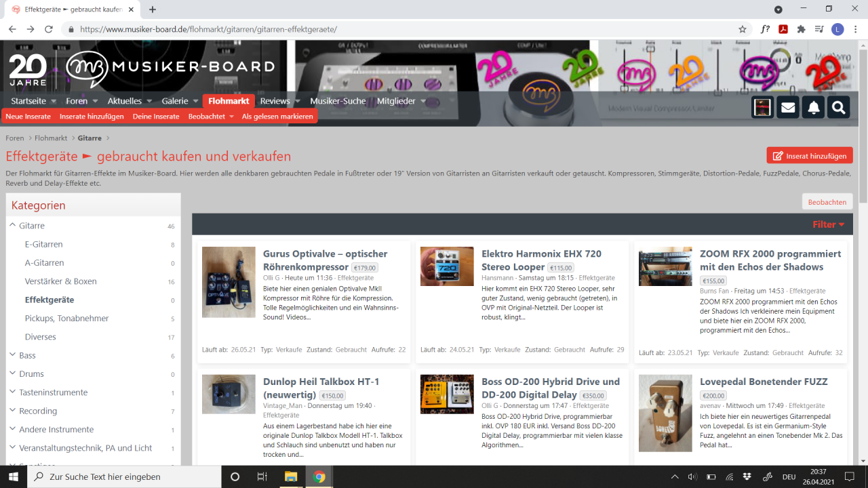The image size is (868, 488).
Task: Expand the Drums category
Action: [12, 373]
